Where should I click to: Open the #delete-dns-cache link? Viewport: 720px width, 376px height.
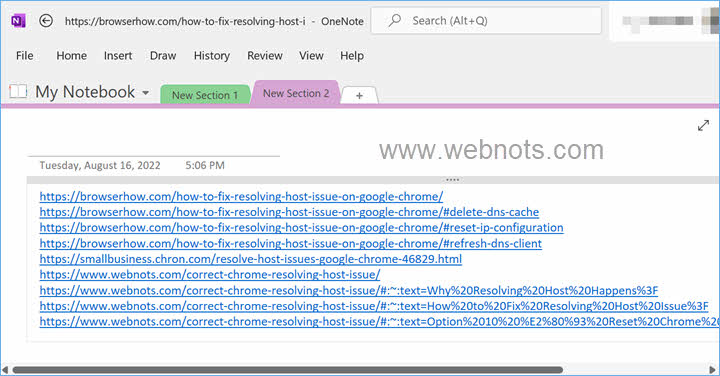point(289,212)
